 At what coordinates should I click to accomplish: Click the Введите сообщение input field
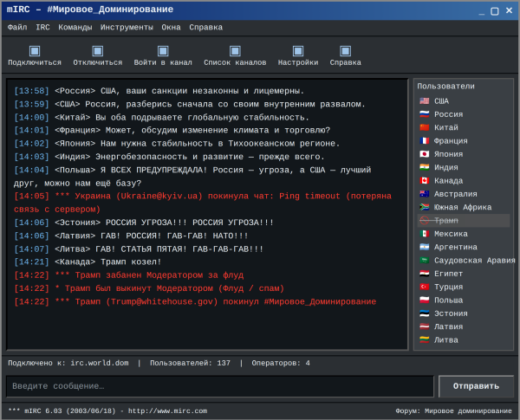coord(220,386)
